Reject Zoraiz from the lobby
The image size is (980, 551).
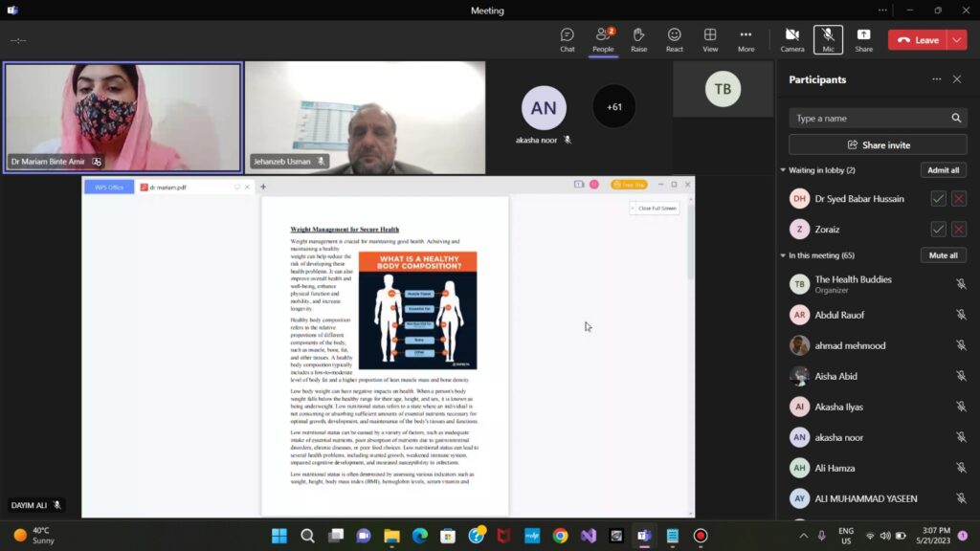(x=959, y=230)
